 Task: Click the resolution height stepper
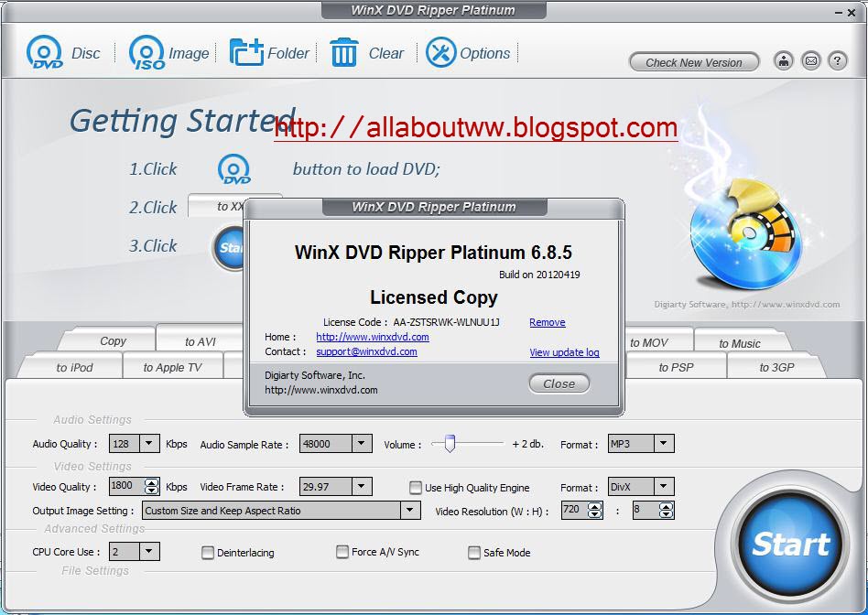click(666, 510)
